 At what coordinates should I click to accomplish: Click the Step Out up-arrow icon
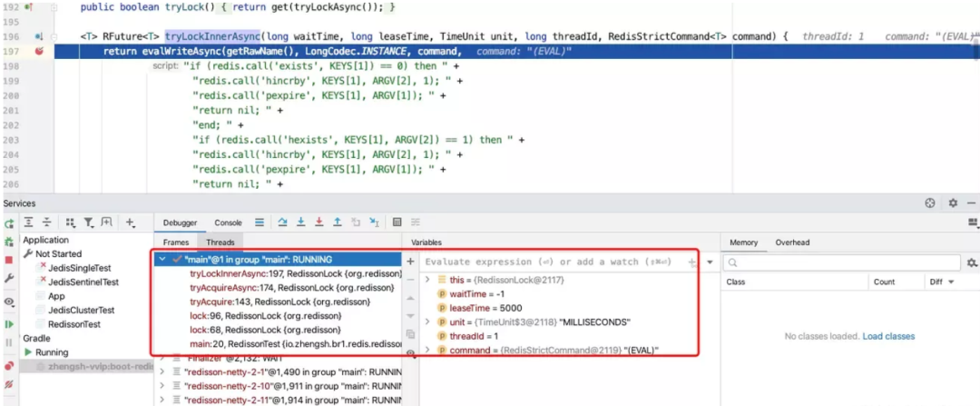338,223
